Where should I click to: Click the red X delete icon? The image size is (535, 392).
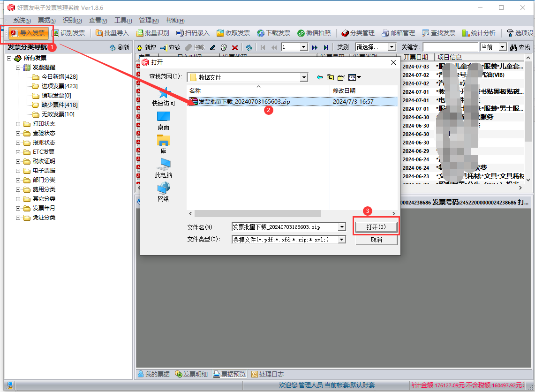click(235, 47)
